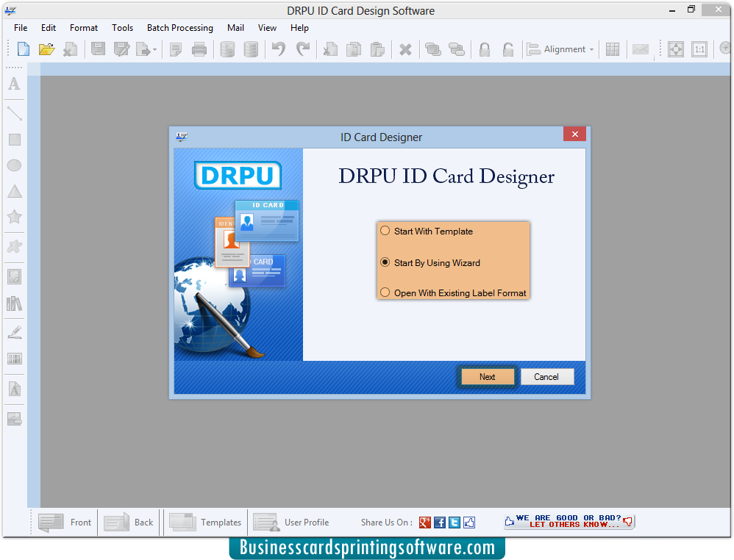Select the Barcode tool in sidebar
734x560 pixels.
click(x=15, y=359)
